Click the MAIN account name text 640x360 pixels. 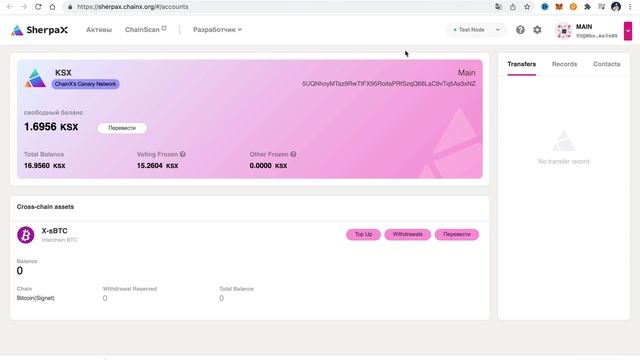click(584, 27)
